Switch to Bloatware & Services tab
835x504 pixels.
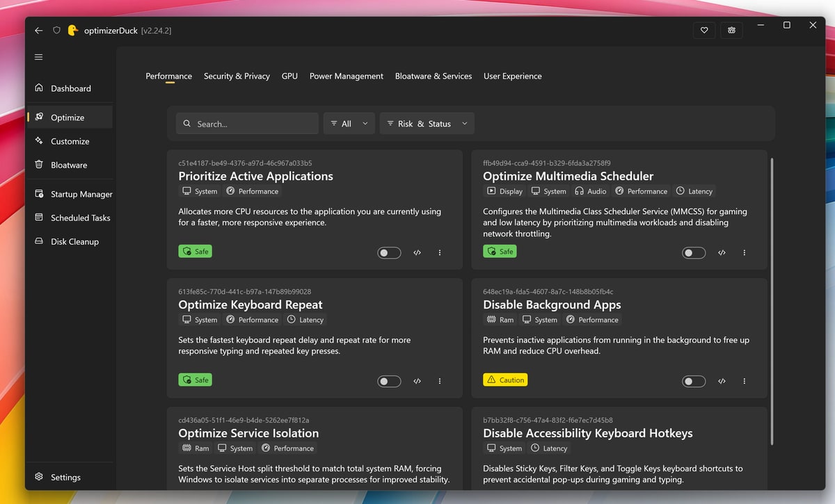(x=434, y=76)
